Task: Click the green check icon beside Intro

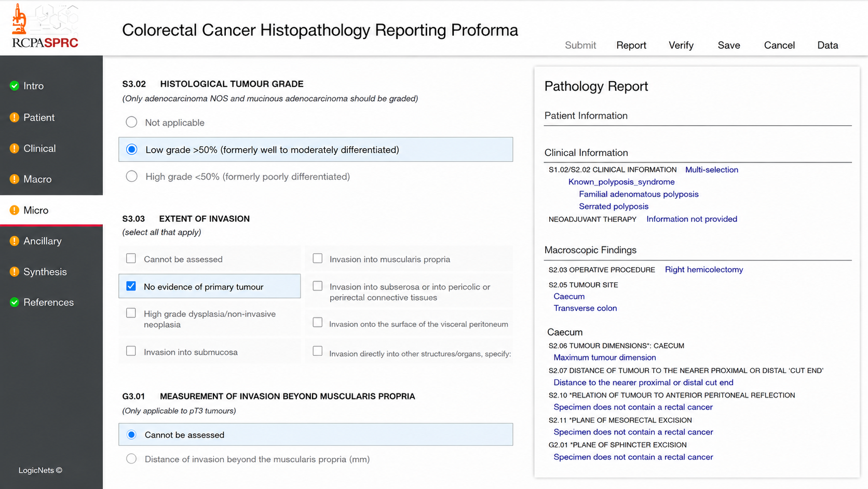Action: (15, 86)
